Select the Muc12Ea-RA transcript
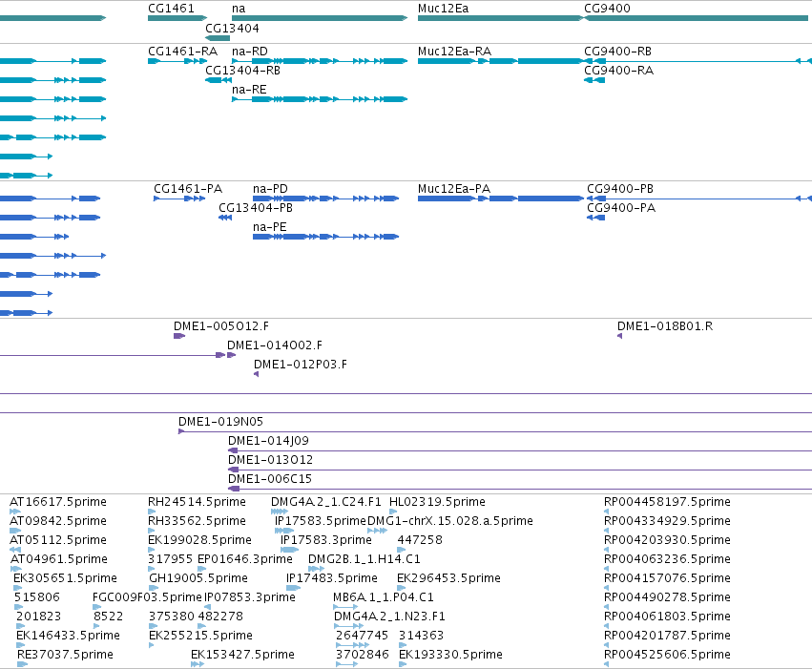The width and height of the screenshot is (812, 669). 500,61
